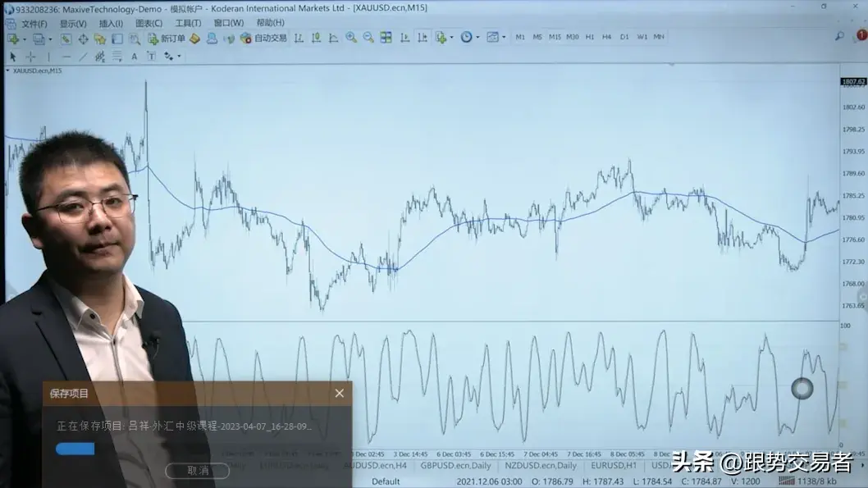This screenshot has width=868, height=488.
Task: Select the M30 timeframe
Action: (573, 37)
